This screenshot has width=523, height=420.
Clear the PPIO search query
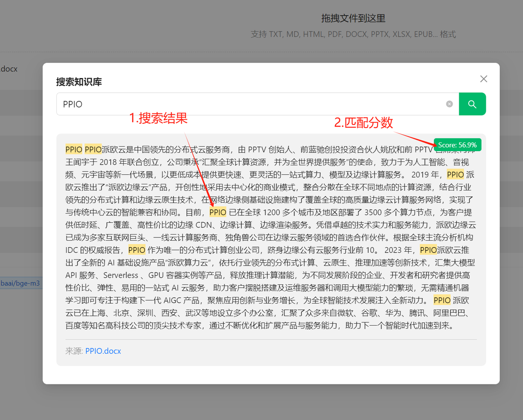449,104
